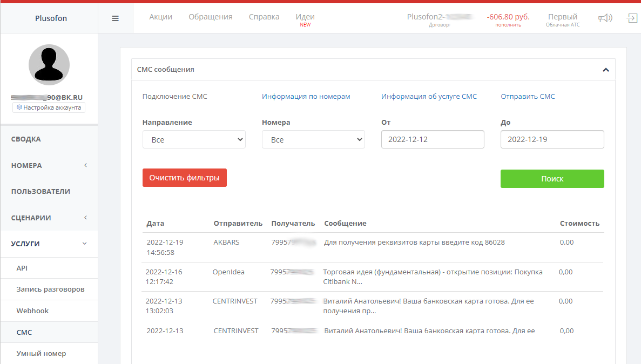Click the user avatar picture
The width and height of the screenshot is (641, 364).
tap(49, 65)
